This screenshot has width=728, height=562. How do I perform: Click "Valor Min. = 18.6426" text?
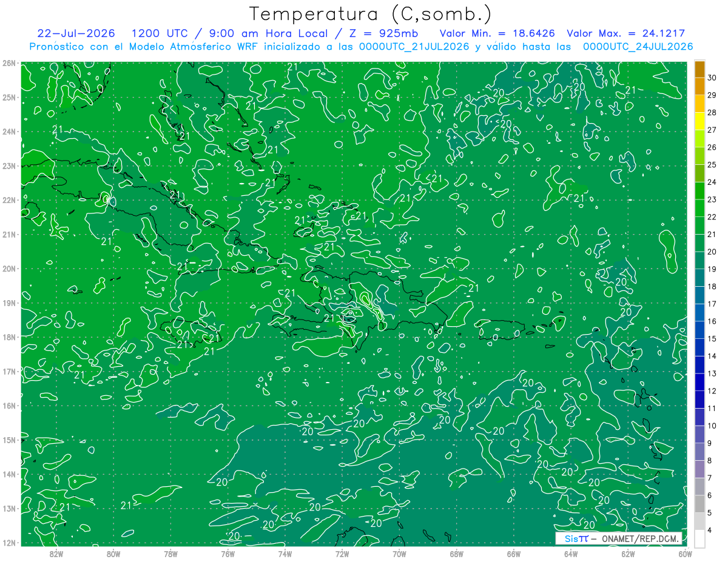[497, 33]
